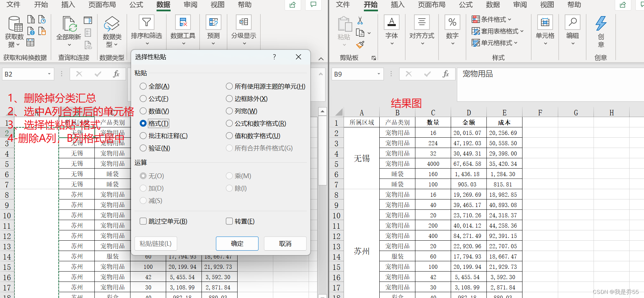Check the 转置(E) checkbox
The width and height of the screenshot is (644, 298).
(x=229, y=221)
